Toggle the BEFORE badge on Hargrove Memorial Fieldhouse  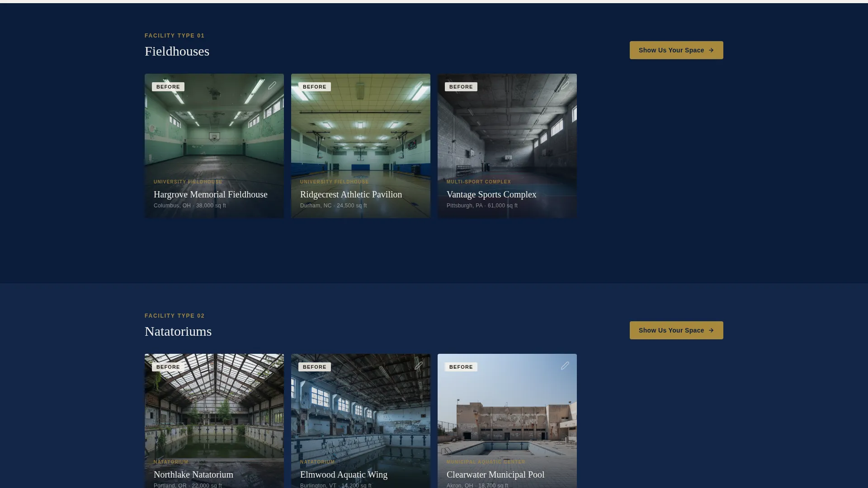[168, 87]
